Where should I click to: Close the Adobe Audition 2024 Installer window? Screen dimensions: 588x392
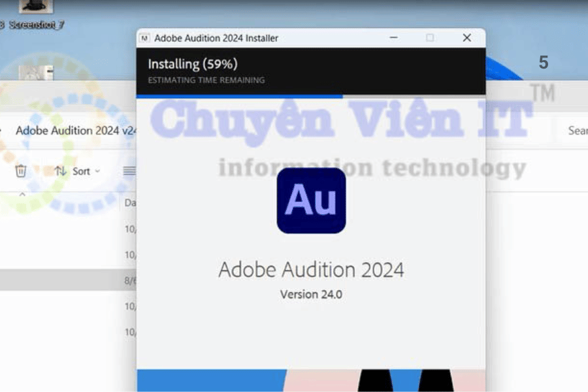coord(466,38)
